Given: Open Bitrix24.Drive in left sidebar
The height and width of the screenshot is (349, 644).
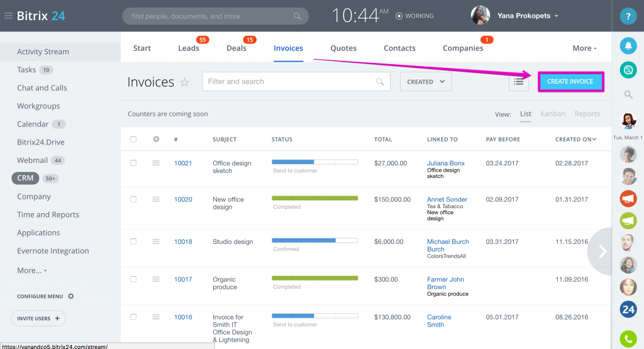Looking at the screenshot, I should coord(41,142).
